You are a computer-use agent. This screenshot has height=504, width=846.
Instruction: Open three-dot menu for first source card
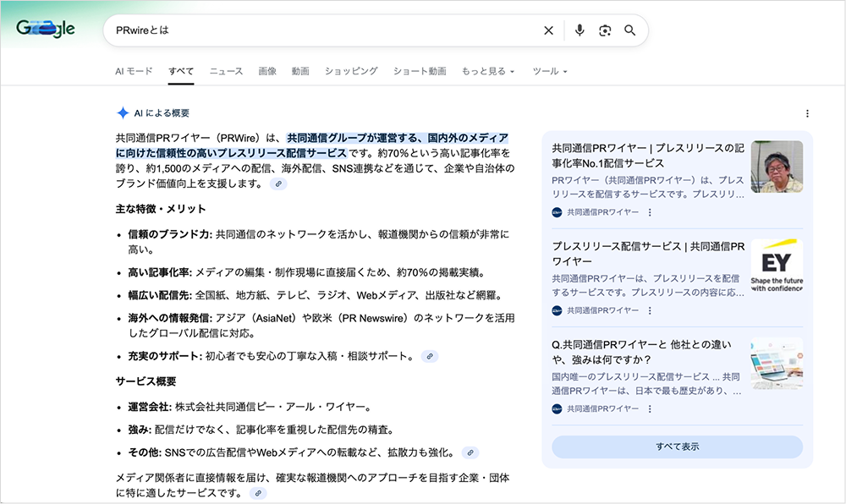pyautogui.click(x=650, y=212)
